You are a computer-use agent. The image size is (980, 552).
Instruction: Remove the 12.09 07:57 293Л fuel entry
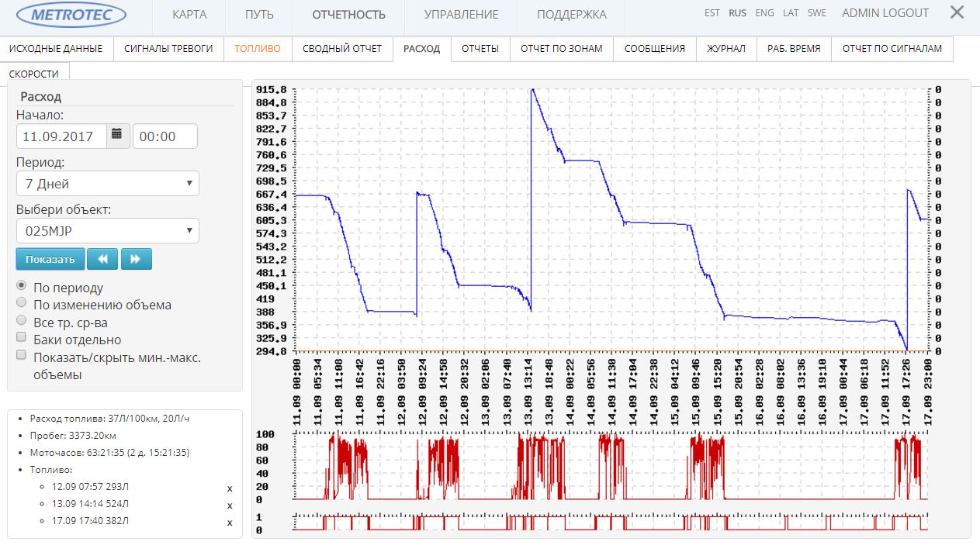pos(229,488)
